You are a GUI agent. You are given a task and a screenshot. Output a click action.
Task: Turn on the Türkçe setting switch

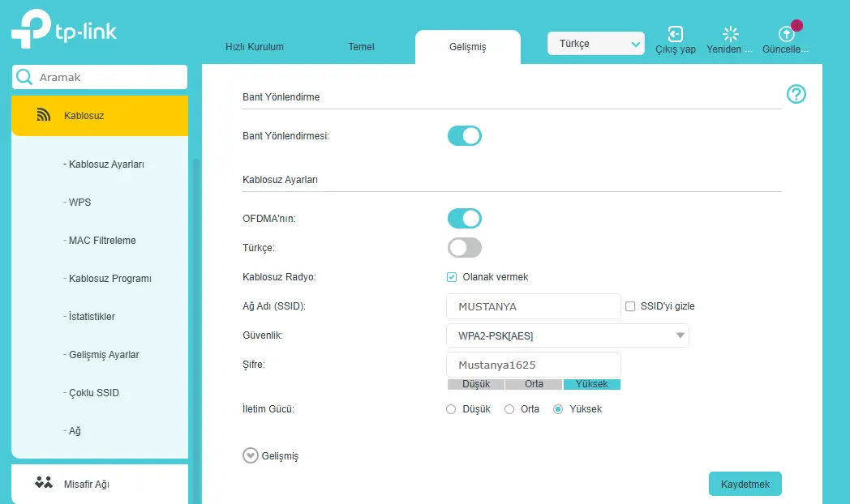(x=465, y=248)
